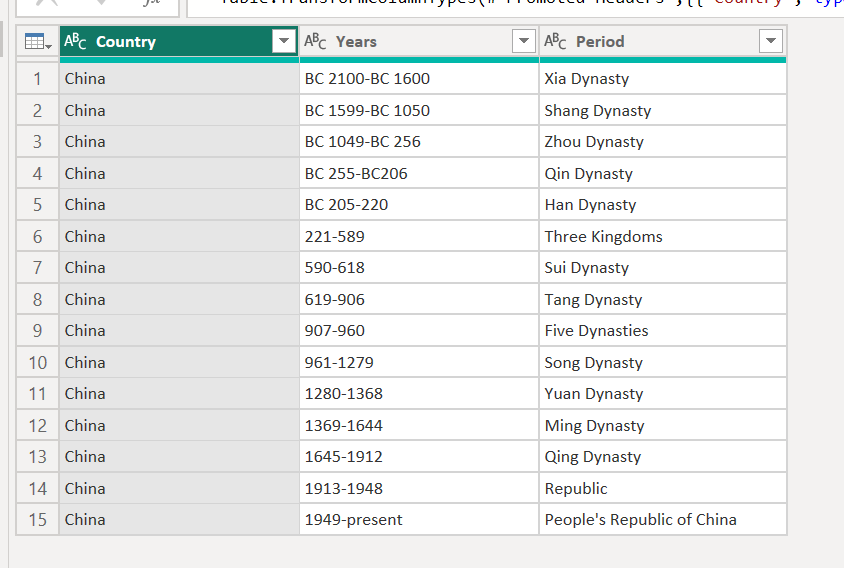This screenshot has width=844, height=568.
Task: Click the cell BC 2100-BC 1600
Action: (419, 79)
